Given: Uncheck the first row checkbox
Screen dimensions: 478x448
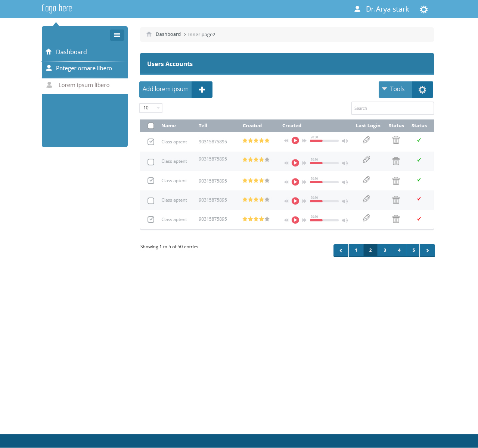Looking at the screenshot, I should tap(151, 142).
